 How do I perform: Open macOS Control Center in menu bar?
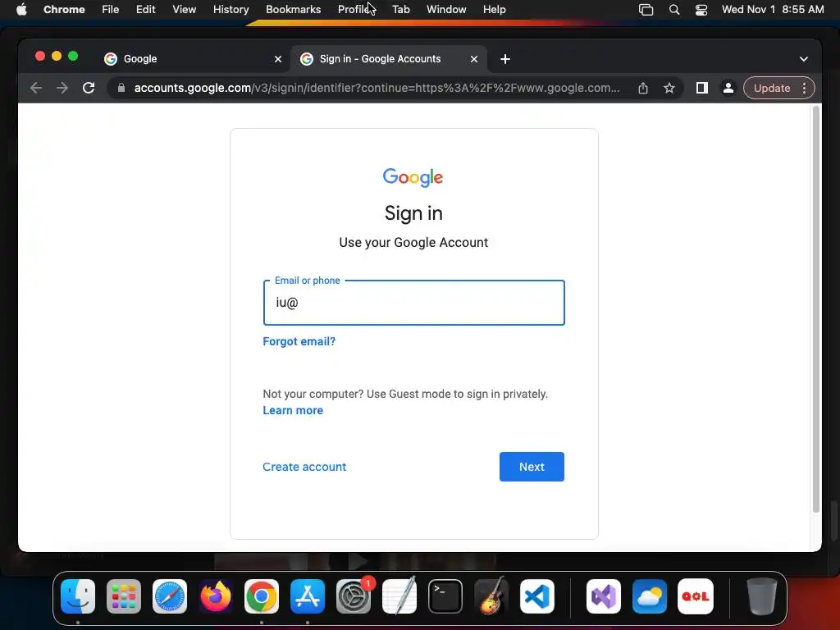[701, 10]
